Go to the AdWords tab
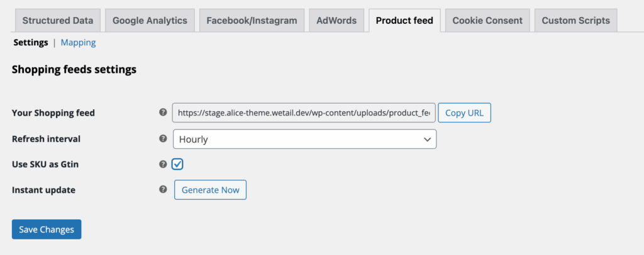Screen dimensions: 644x255 [336, 20]
